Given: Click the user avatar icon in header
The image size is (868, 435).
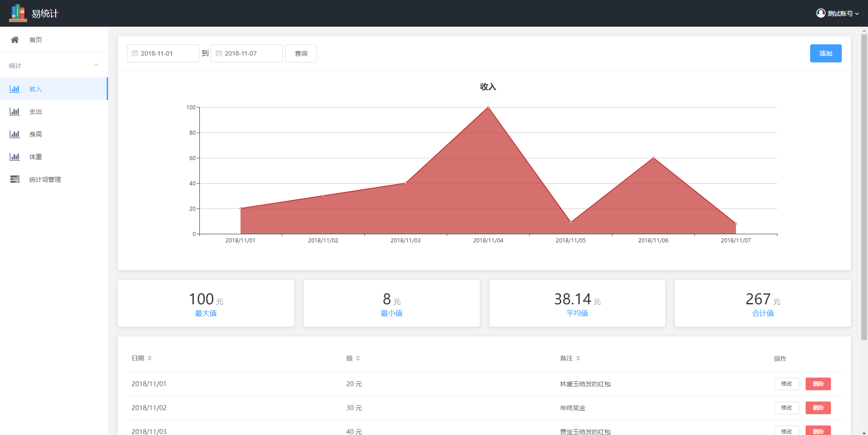Looking at the screenshot, I should click(x=821, y=13).
